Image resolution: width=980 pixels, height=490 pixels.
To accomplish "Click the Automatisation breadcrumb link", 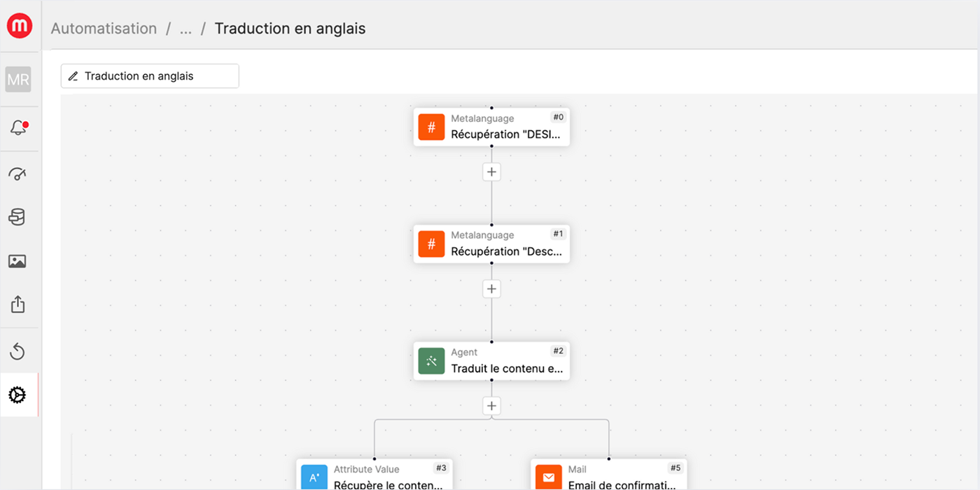I will click(104, 29).
